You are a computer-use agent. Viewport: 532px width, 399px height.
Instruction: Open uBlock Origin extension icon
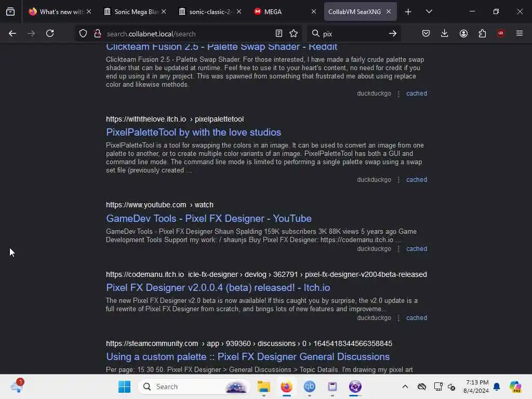501,33
